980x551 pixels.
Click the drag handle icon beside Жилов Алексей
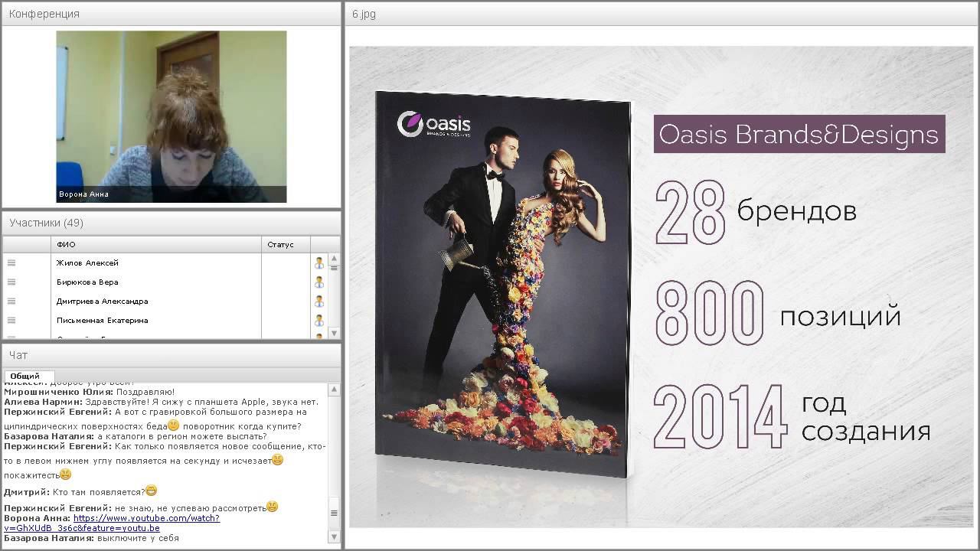(11, 262)
